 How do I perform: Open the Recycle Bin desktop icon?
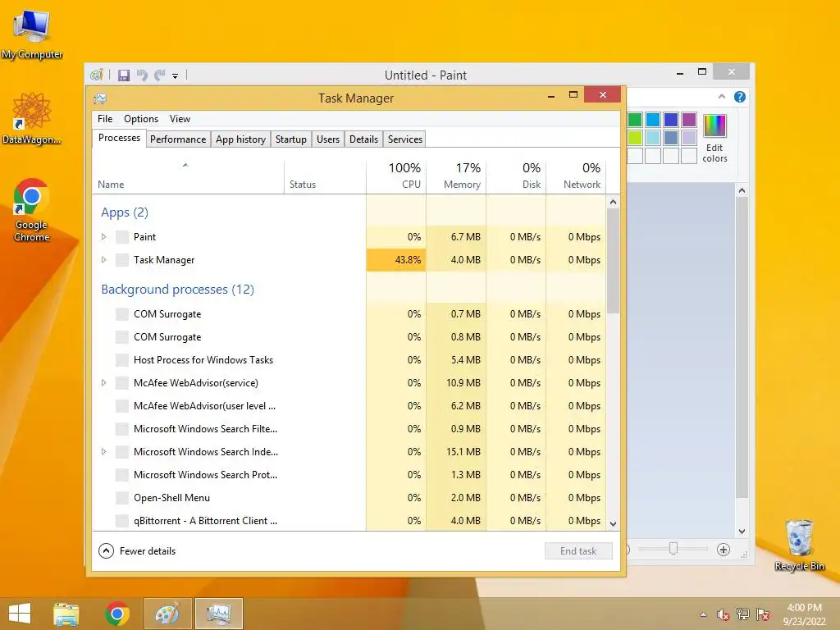point(799,544)
